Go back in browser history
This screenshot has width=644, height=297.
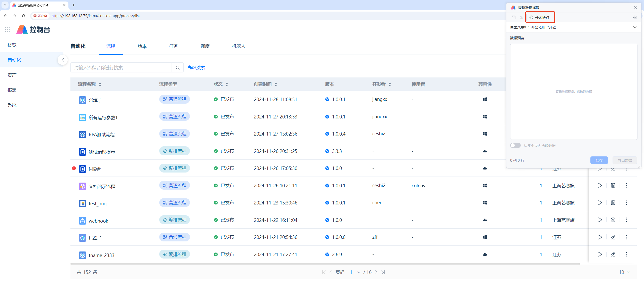[6, 16]
